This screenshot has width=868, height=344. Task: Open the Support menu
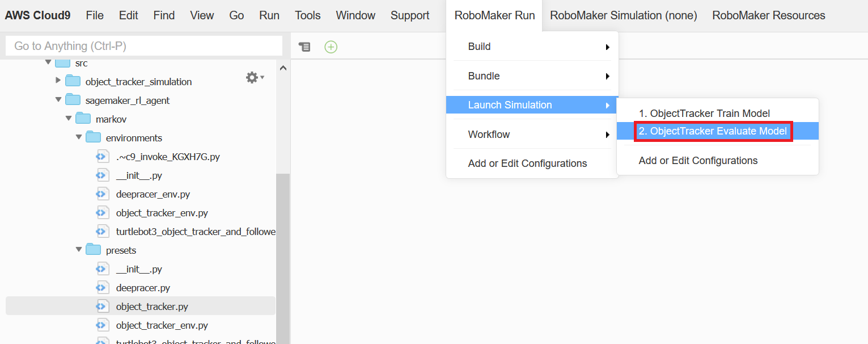pyautogui.click(x=410, y=15)
